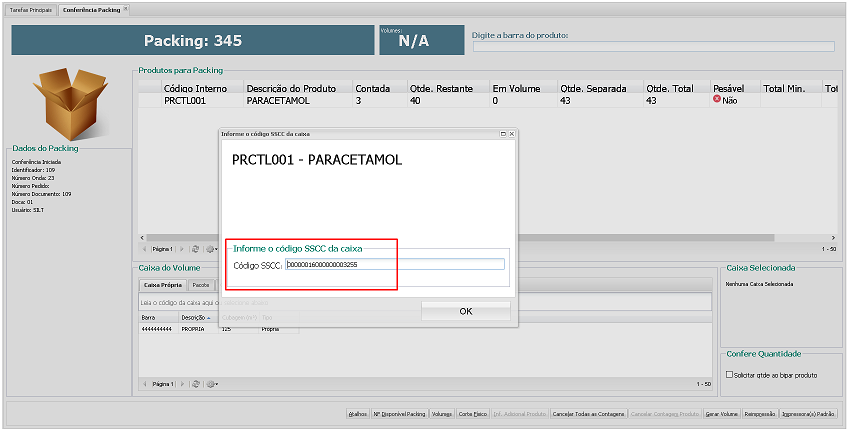Click the Gerar Volume button
The width and height of the screenshot is (849, 432).
tap(722, 414)
